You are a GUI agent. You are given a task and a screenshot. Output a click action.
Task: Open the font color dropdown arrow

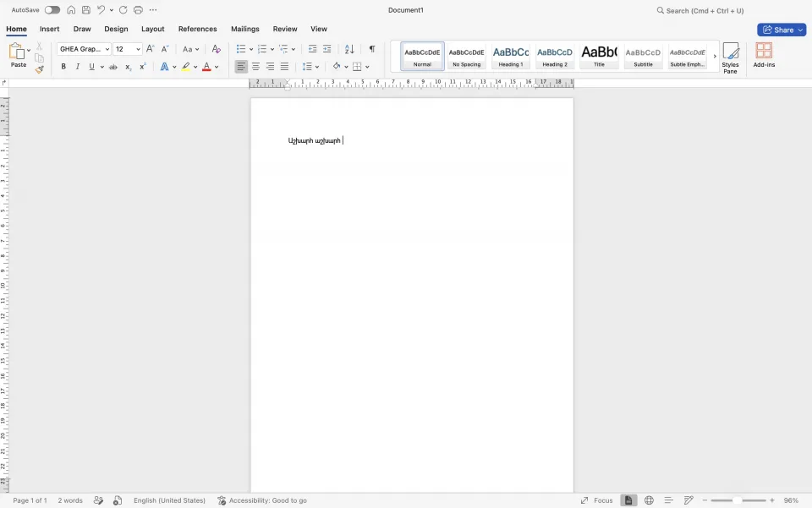pos(217,67)
